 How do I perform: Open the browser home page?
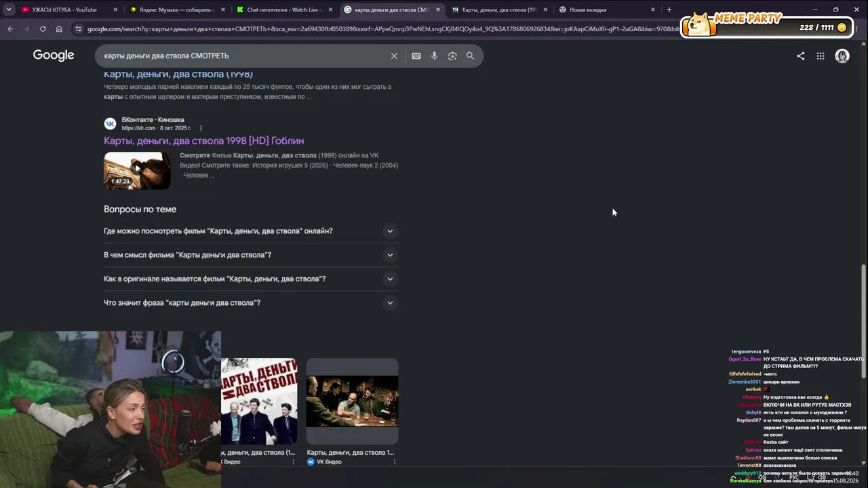tap(59, 29)
